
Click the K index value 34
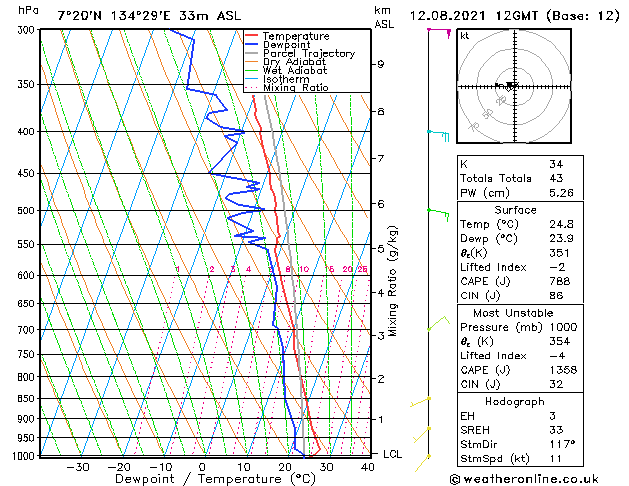(556, 164)
